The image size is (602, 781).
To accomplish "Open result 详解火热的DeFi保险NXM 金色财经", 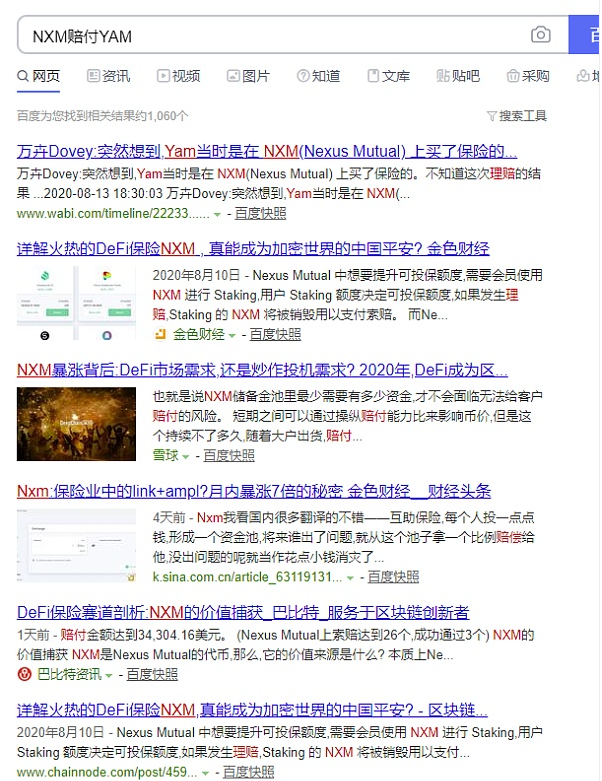I will (x=253, y=248).
